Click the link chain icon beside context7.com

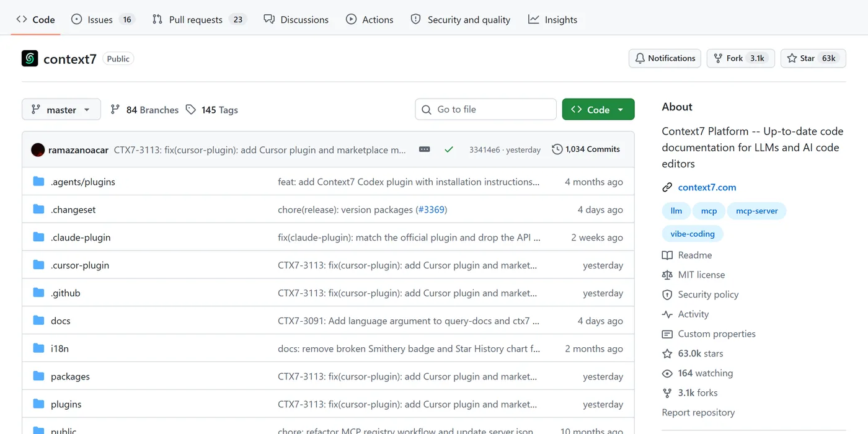[667, 187]
